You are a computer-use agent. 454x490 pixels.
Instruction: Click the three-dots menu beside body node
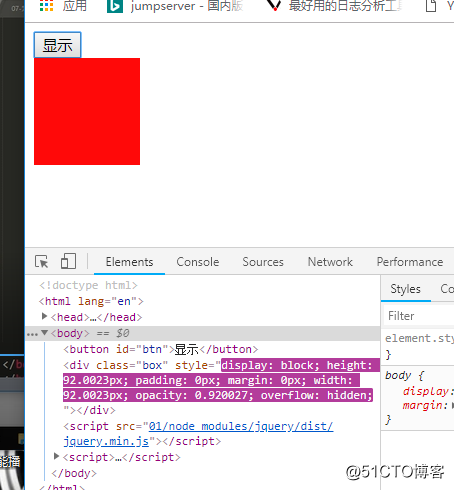[x=32, y=334]
